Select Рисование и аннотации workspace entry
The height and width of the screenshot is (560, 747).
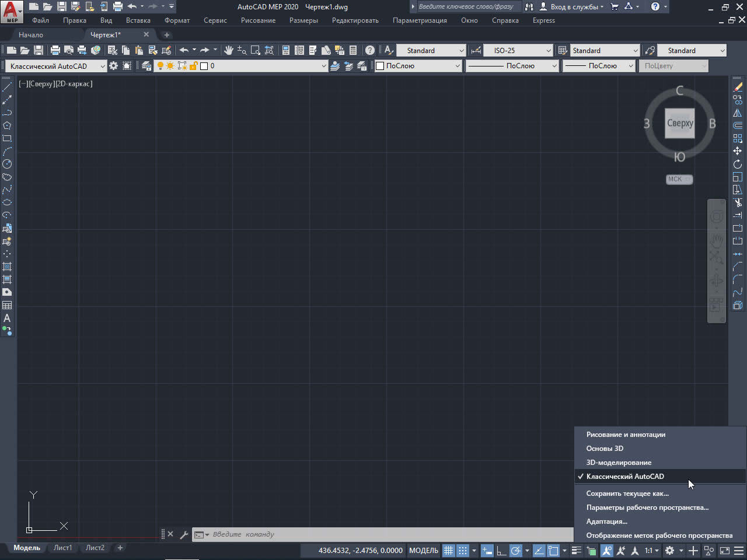(x=659, y=434)
